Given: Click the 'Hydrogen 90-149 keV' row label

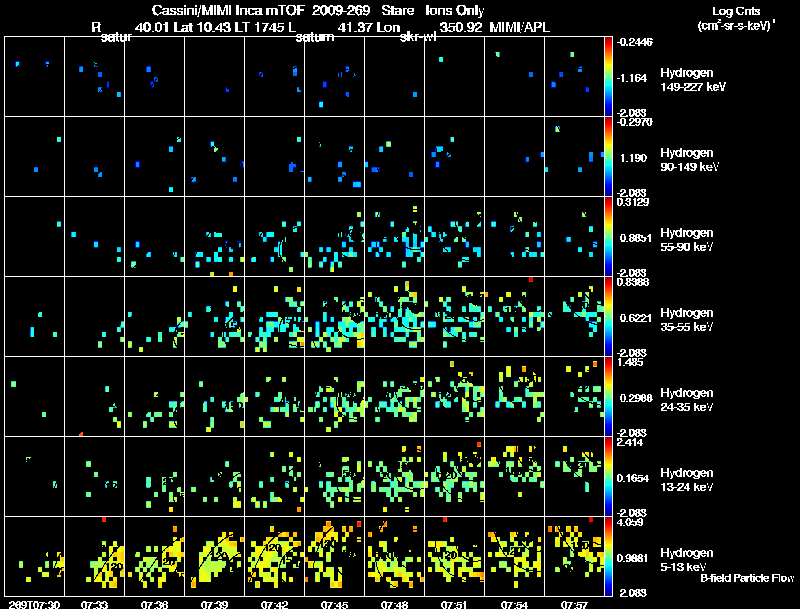Looking at the screenshot, I should click(x=689, y=160).
